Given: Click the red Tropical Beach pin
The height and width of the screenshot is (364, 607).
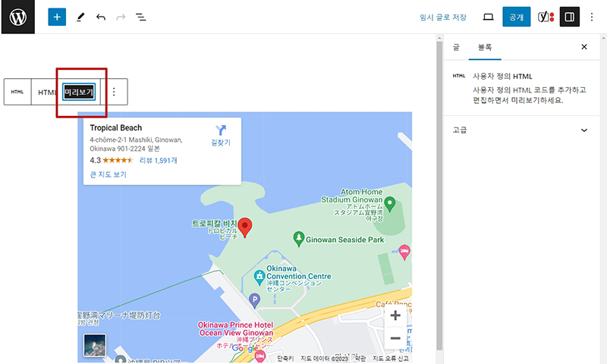Looking at the screenshot, I should tap(244, 227).
